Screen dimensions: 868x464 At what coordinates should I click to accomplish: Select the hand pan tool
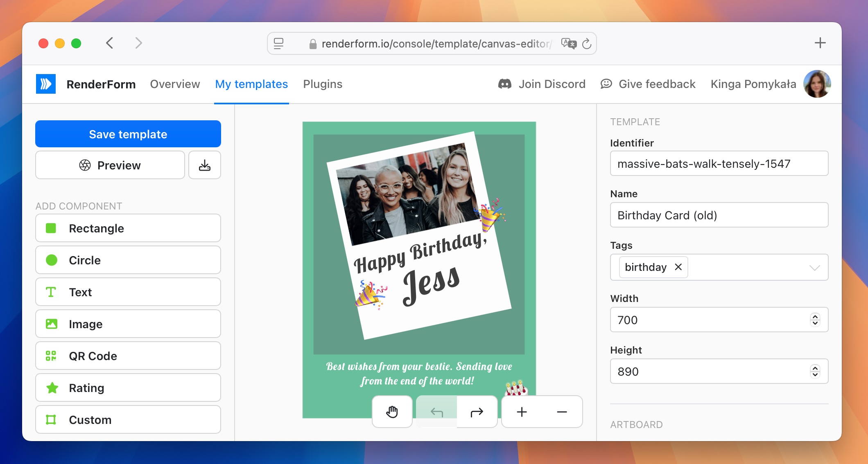(x=392, y=412)
